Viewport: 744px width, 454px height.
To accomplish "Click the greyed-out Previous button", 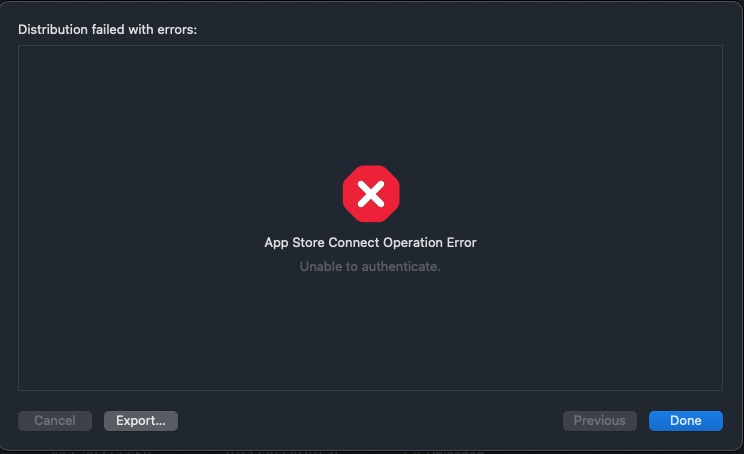I will tap(600, 421).
